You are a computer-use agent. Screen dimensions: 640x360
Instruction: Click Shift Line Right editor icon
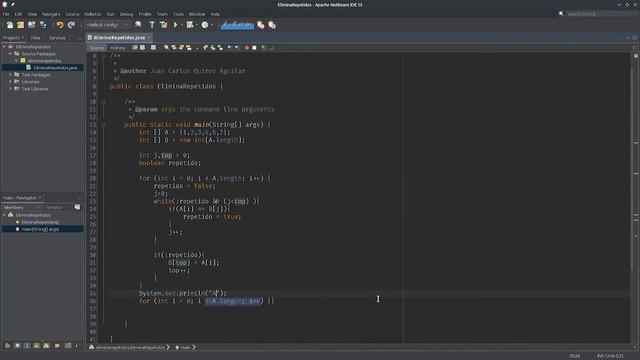pyautogui.click(x=236, y=48)
